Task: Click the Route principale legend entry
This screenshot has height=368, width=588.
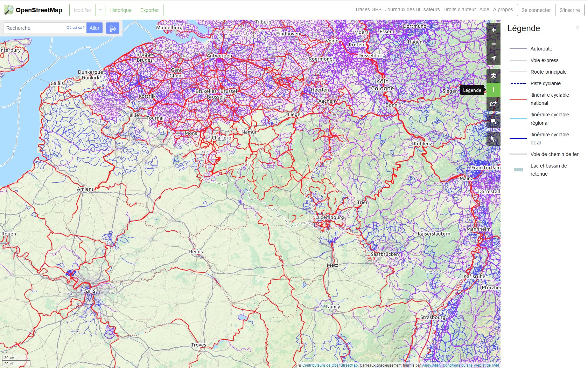Action: 548,72
